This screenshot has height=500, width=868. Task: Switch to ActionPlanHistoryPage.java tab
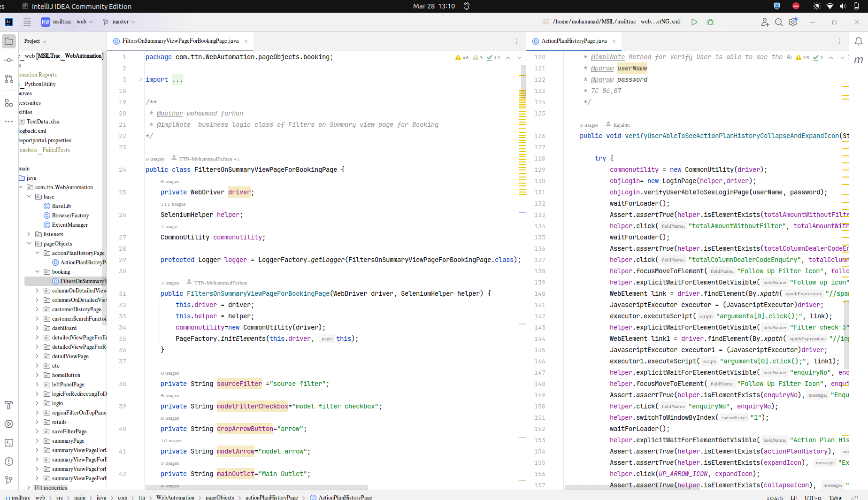[x=574, y=41]
